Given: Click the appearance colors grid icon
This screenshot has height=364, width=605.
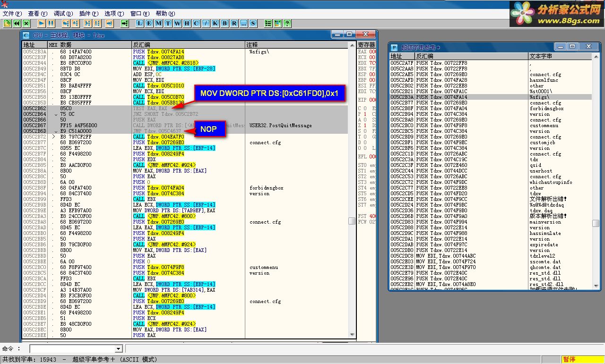Looking at the screenshot, I should pyautogui.click(x=278, y=23).
